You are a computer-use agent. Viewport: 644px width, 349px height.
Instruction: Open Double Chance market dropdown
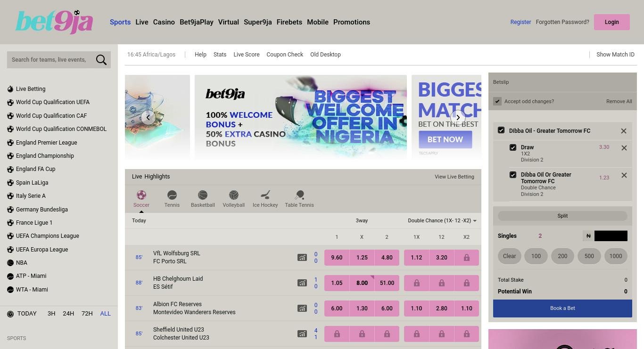[442, 220]
